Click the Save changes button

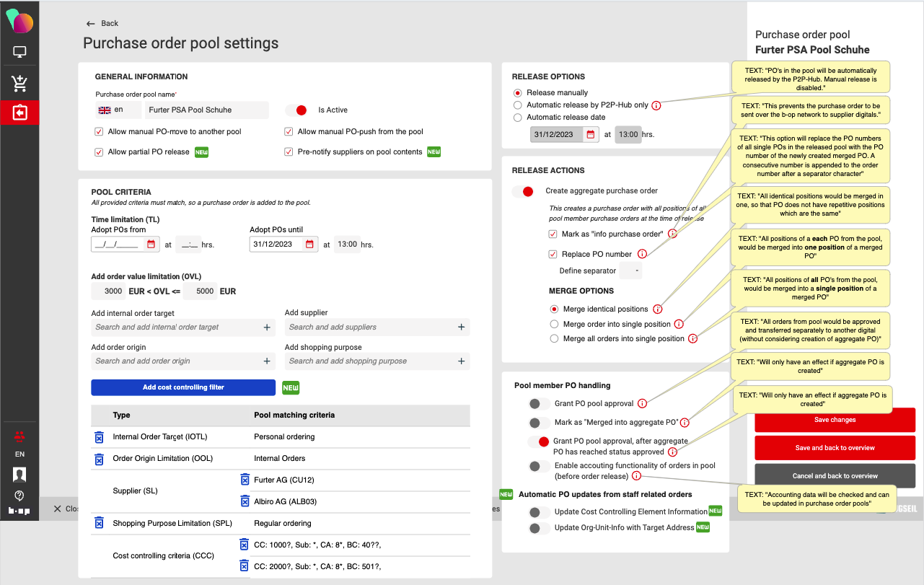[x=835, y=420]
